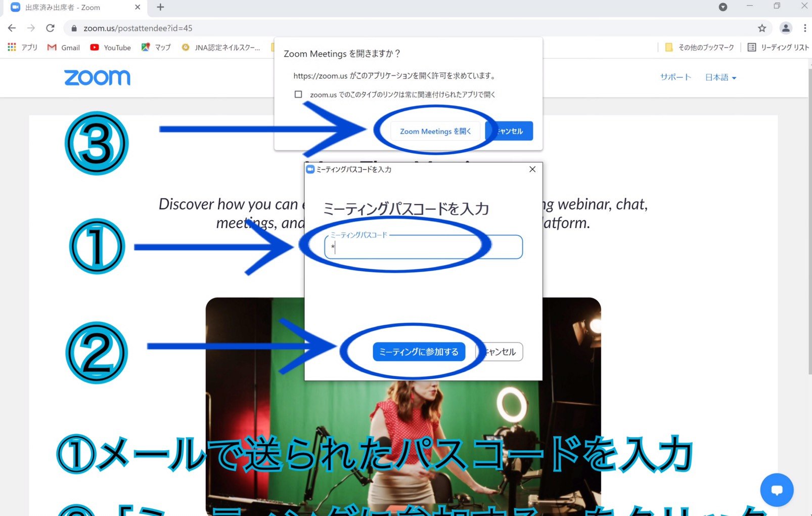Click the address bar URL

point(138,28)
